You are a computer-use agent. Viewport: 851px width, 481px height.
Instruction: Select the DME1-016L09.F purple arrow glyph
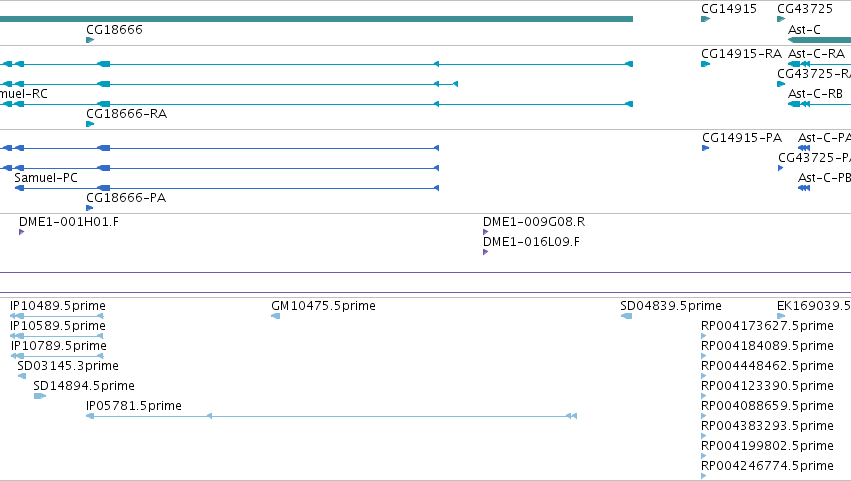486,252
